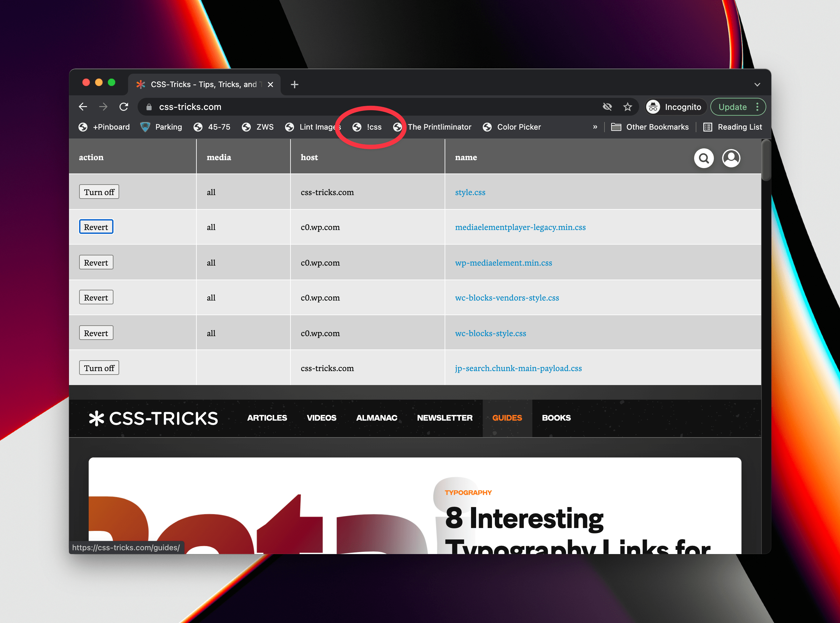Toggle the hidden-eye icon in the address bar
This screenshot has width=840, height=623.
[607, 107]
